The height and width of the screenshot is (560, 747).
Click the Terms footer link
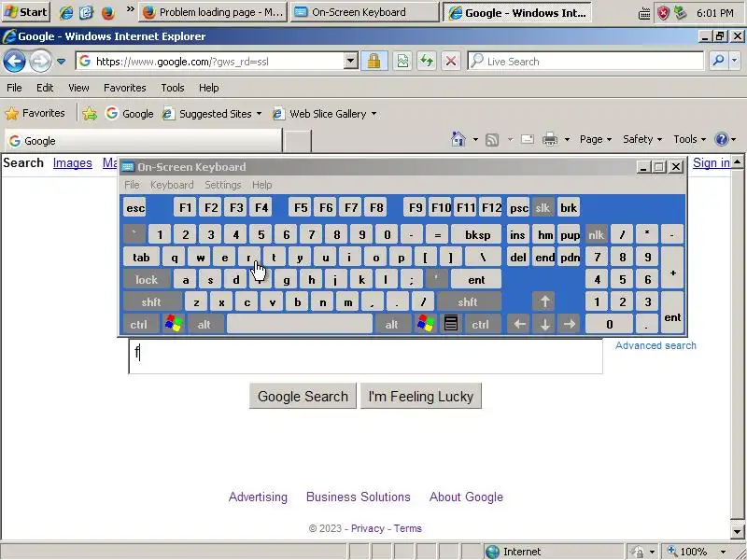pos(407,528)
